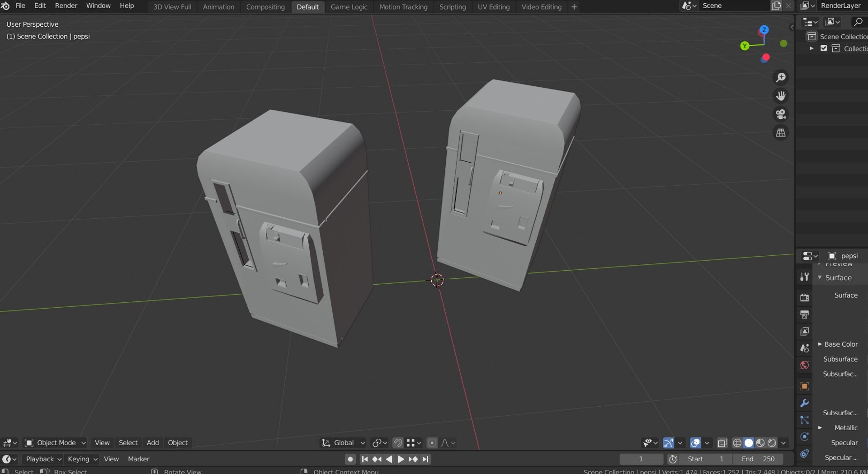Open the Output properties tab

point(804,314)
